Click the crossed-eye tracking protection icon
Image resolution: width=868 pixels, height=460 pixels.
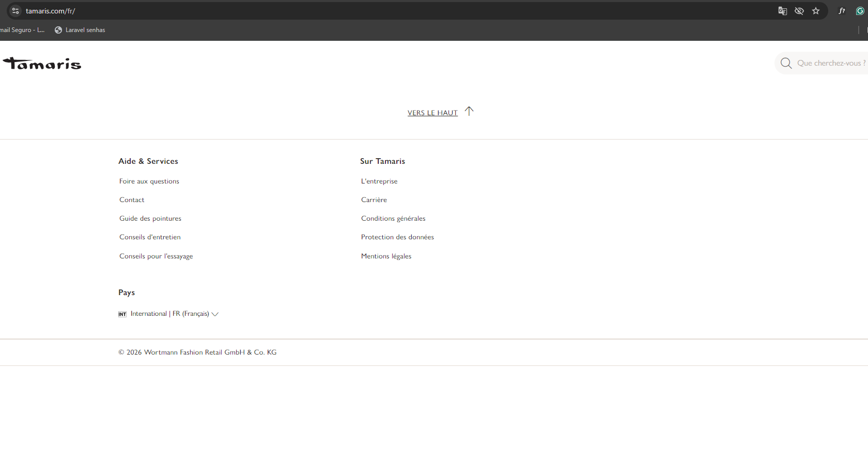tap(799, 11)
